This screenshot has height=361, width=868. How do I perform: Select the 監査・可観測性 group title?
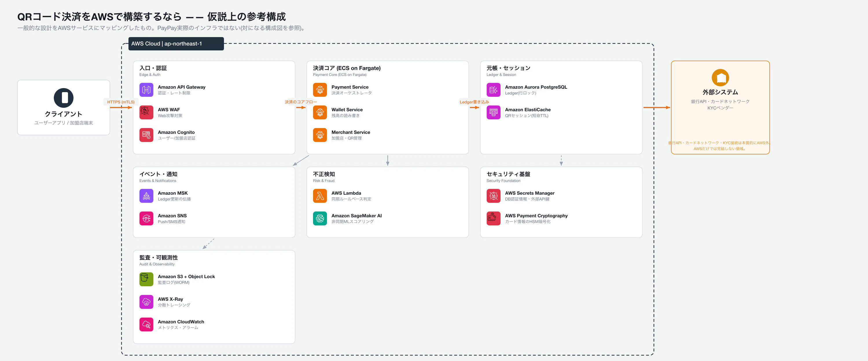[158, 258]
